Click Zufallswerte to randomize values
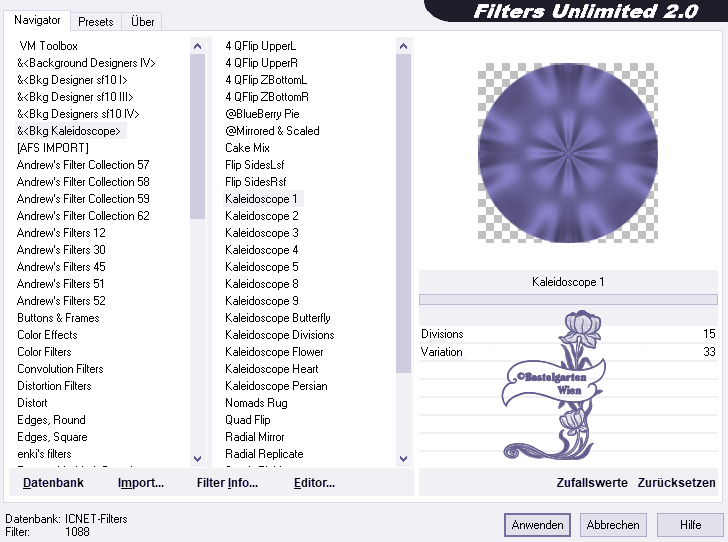 (592, 483)
